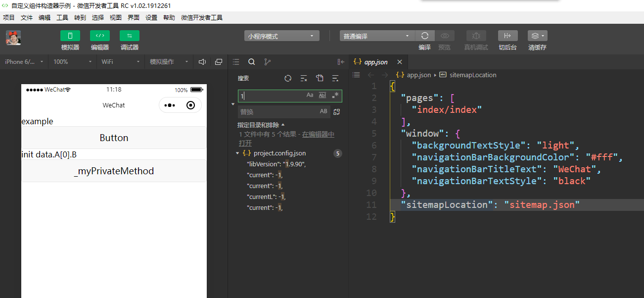This screenshot has width=644, height=298.
Task: Click the preview eye icon
Action: [x=445, y=36]
